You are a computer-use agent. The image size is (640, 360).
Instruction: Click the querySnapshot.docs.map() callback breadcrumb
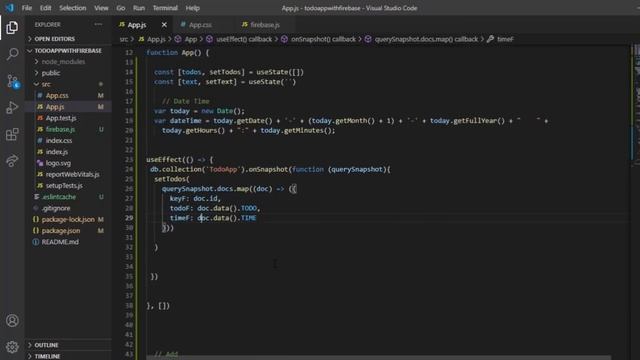[x=422, y=39]
